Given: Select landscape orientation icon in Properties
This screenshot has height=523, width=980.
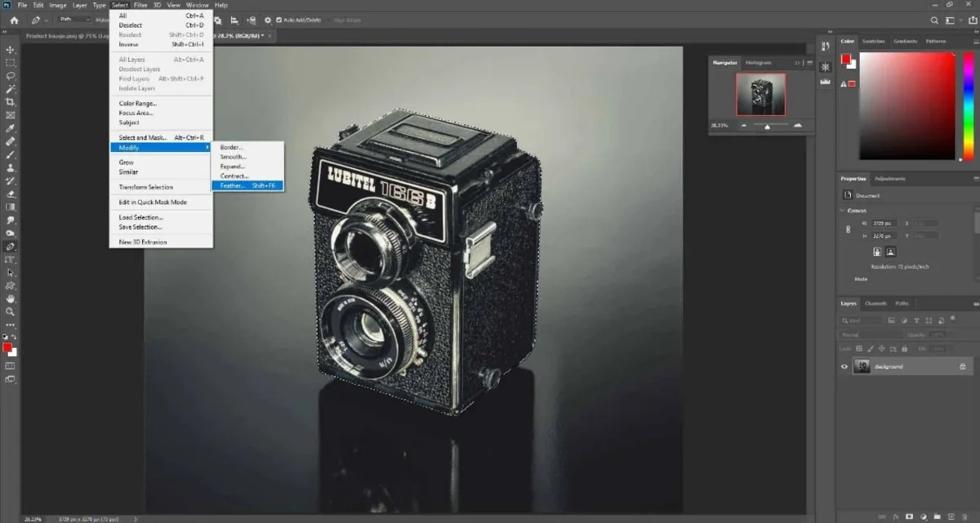Looking at the screenshot, I should coord(890,252).
